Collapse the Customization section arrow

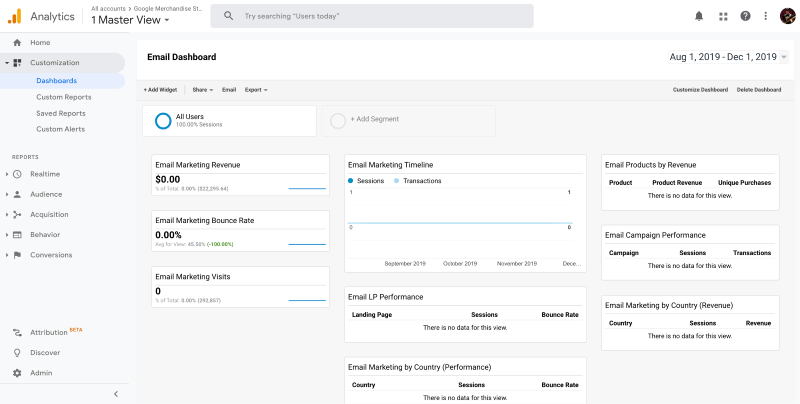click(x=7, y=63)
